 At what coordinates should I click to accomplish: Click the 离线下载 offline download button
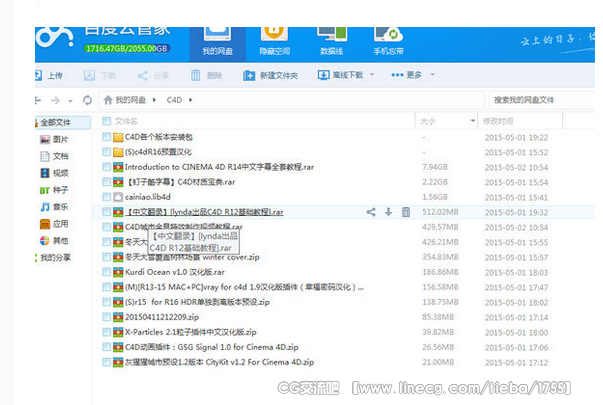(x=341, y=75)
